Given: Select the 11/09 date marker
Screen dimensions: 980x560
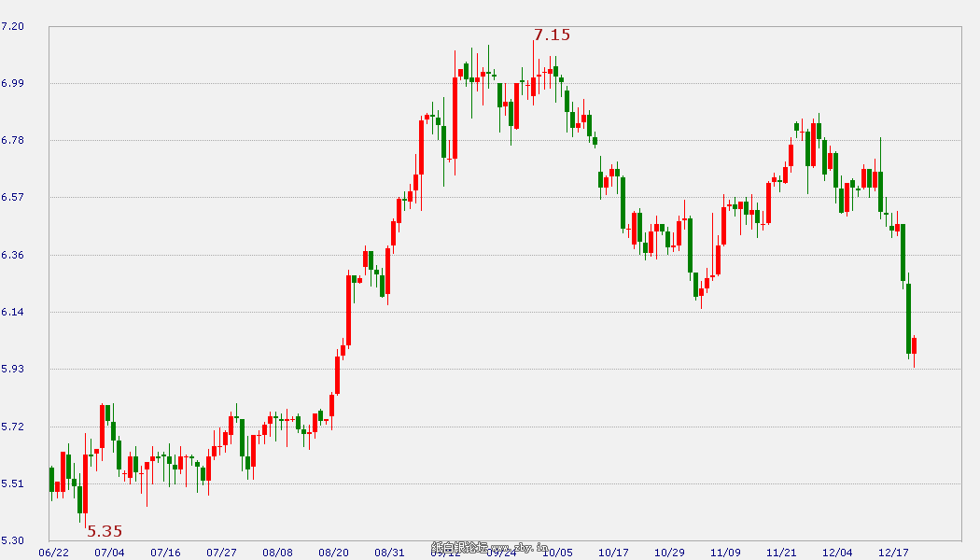Looking at the screenshot, I should tap(725, 553).
